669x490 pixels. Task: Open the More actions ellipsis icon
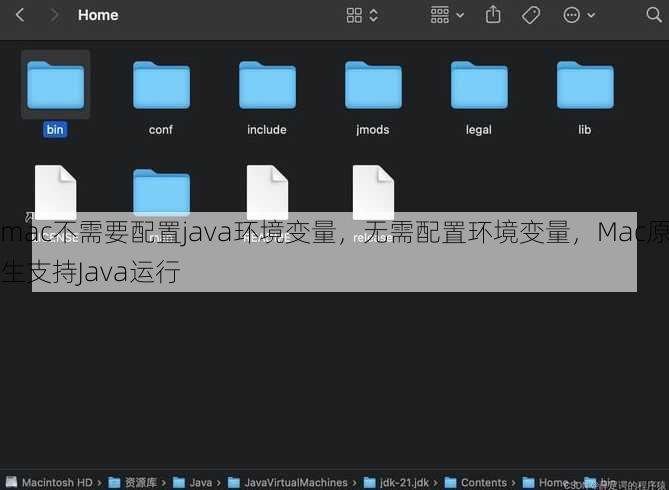click(571, 15)
